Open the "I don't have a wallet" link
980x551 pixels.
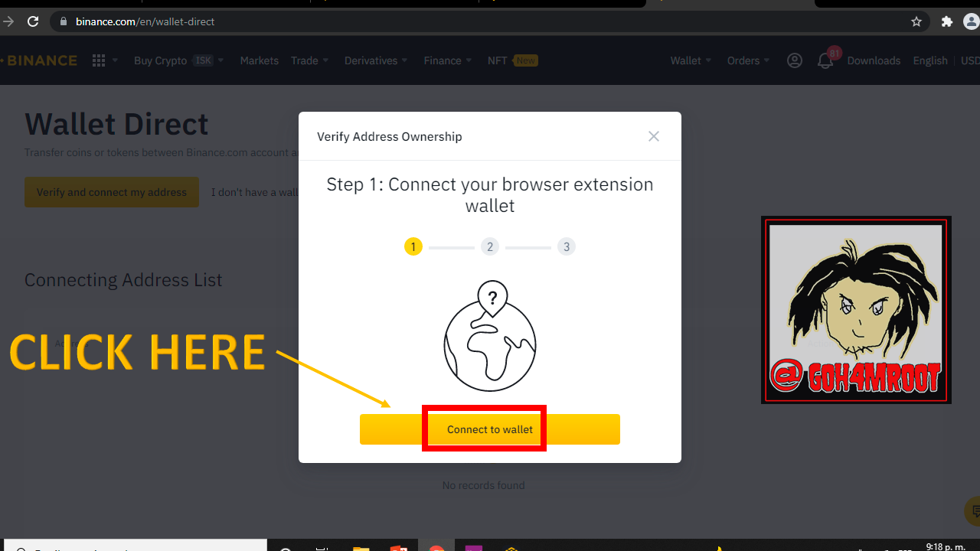(255, 192)
